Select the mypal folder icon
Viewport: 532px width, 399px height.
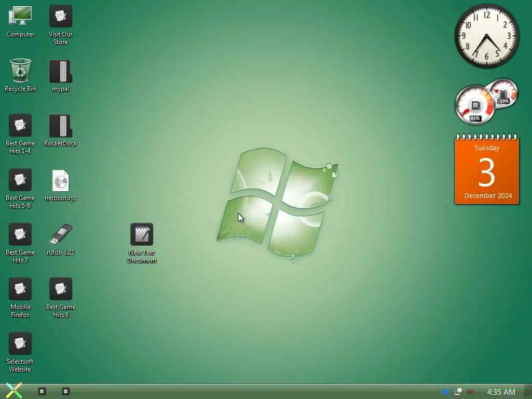tap(60, 75)
